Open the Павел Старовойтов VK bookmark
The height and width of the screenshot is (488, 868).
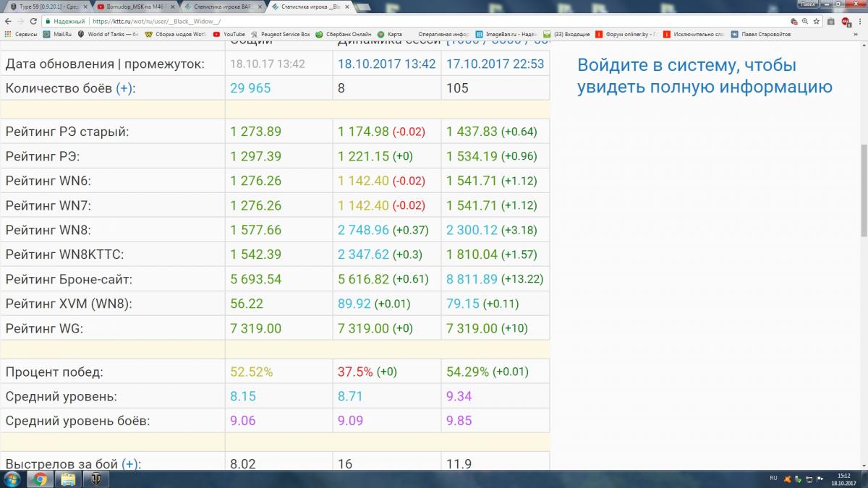point(760,34)
